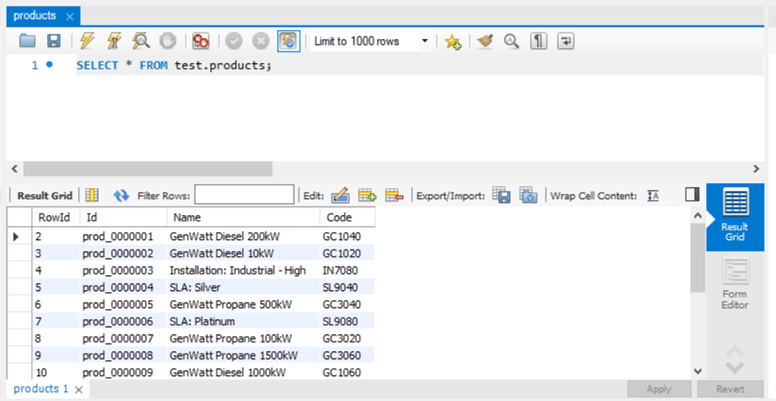Viewport: 776px width, 401px height.
Task: Save query as snippet star icon
Action: point(452,42)
